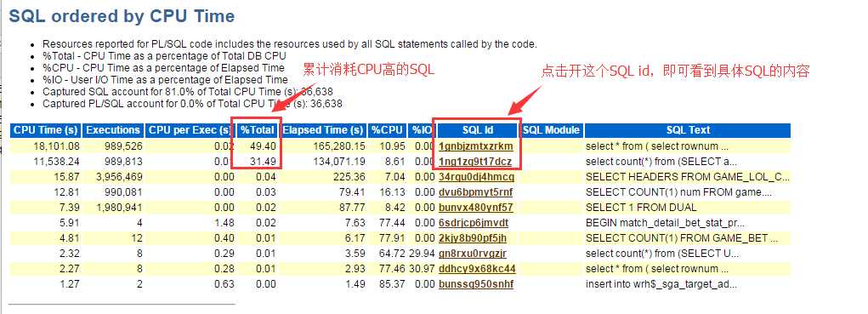Screen dimensions: 868x314
Task: Open SQL Id link 1gnbjzmtxzrkm
Action: [x=475, y=146]
